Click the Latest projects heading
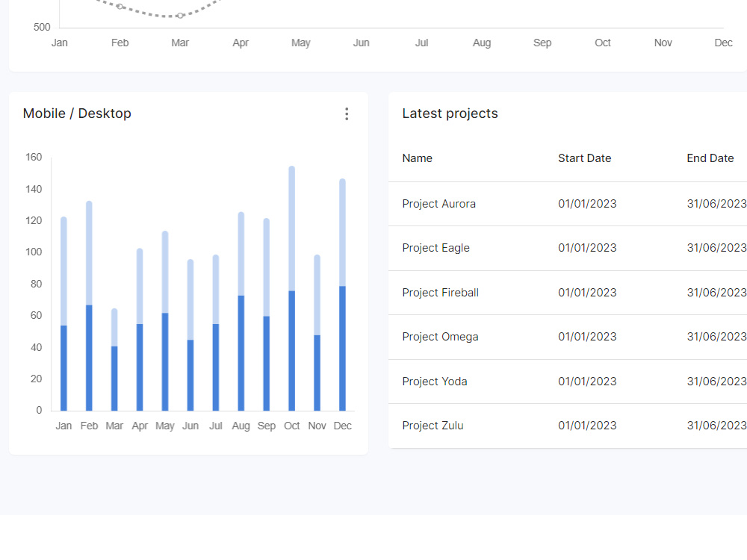This screenshot has width=747, height=560. 450,113
